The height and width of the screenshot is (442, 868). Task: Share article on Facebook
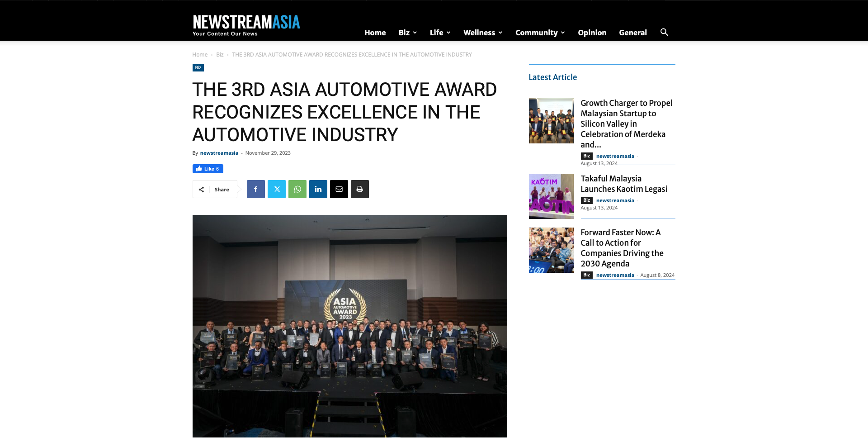pos(255,189)
